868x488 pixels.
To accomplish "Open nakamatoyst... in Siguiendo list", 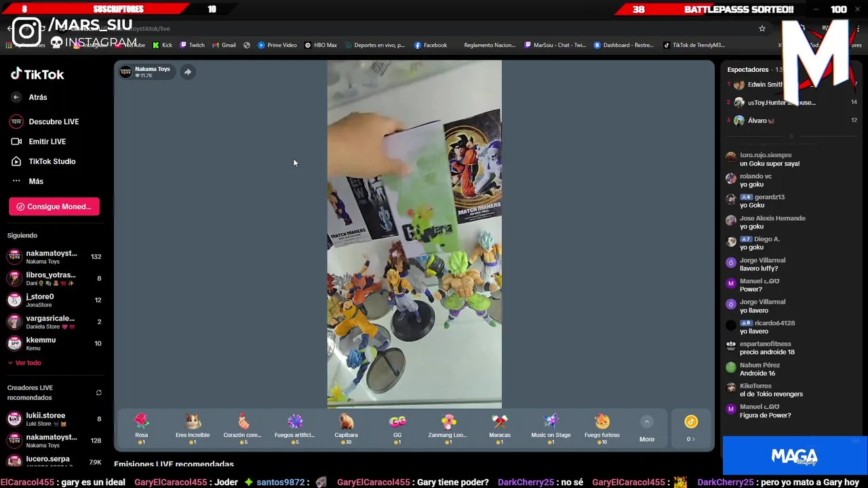I will coord(54,257).
